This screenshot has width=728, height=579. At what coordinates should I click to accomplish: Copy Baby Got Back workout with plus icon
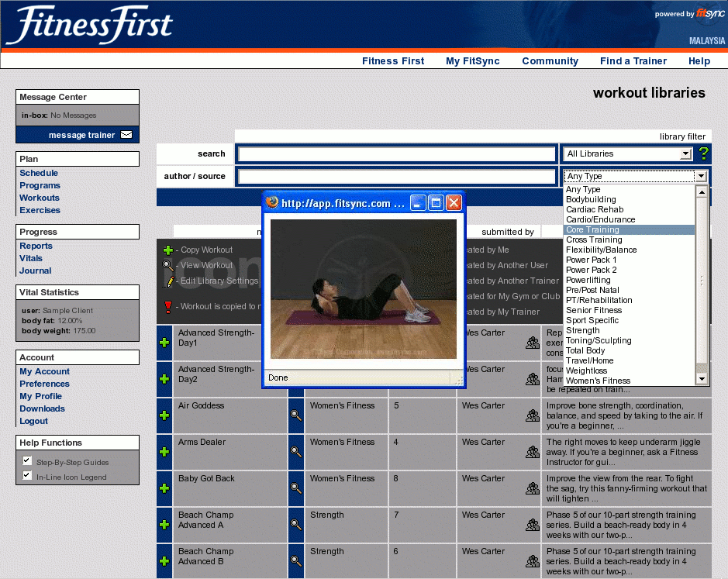[x=164, y=488]
